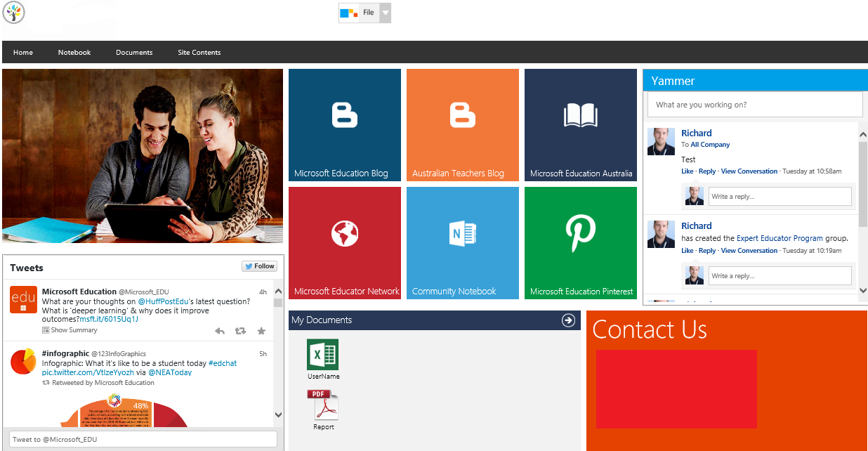Reply to the Test post
Screen dimensions: 868x451
tap(707, 171)
